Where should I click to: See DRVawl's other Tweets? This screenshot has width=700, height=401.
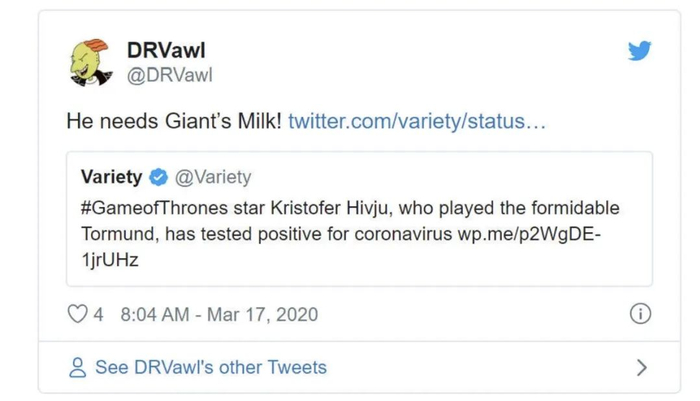click(x=210, y=367)
